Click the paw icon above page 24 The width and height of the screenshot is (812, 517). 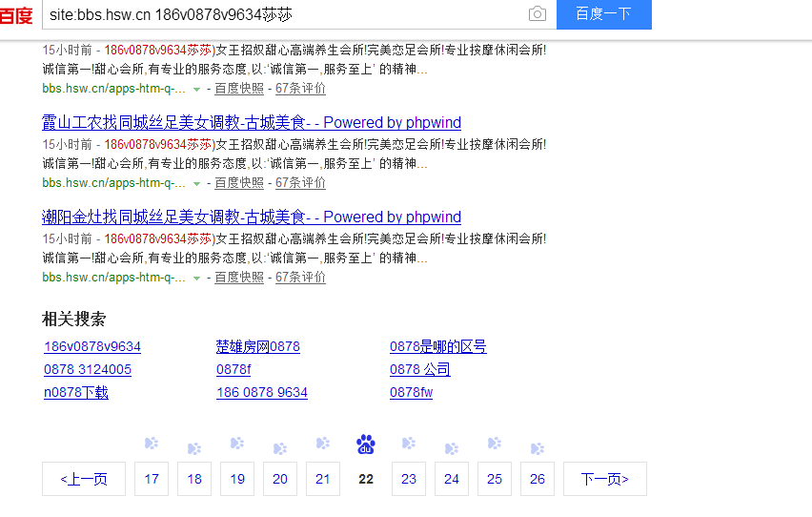pos(452,448)
